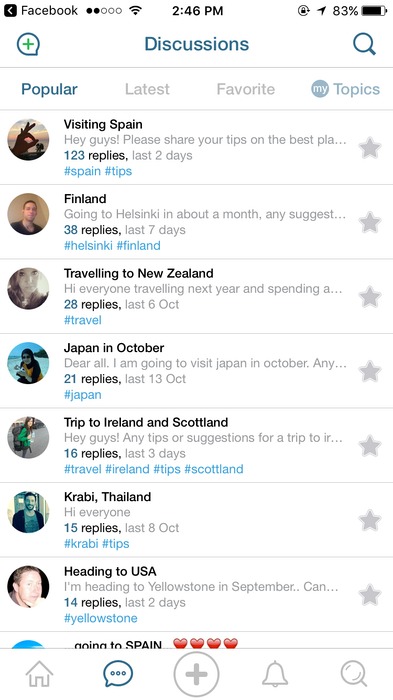Open explore magnifier in bottom bar

click(354, 674)
